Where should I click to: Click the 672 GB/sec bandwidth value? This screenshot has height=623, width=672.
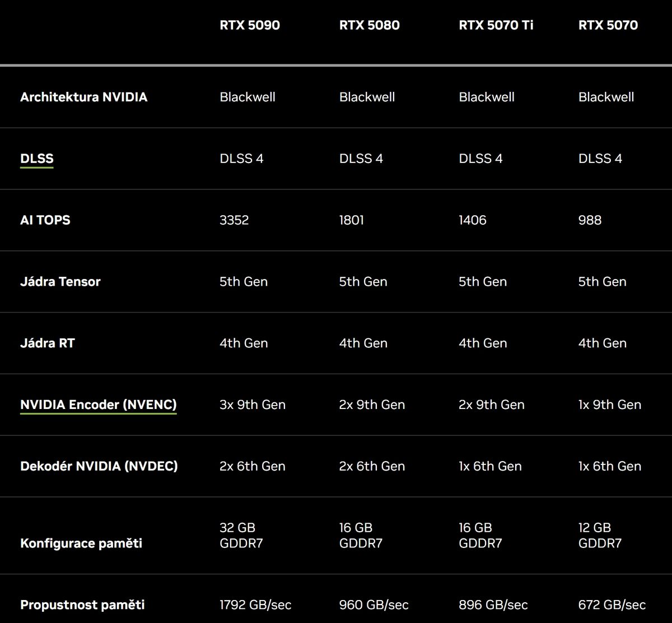tap(612, 605)
